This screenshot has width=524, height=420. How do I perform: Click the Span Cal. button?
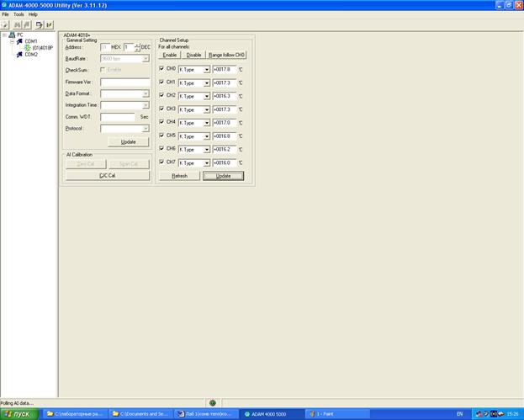pos(129,164)
